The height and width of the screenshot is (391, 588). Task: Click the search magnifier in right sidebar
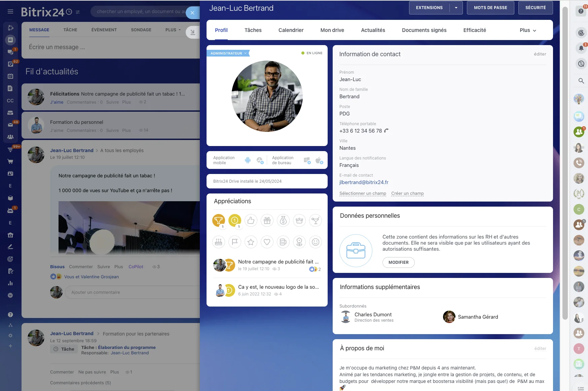click(x=581, y=81)
